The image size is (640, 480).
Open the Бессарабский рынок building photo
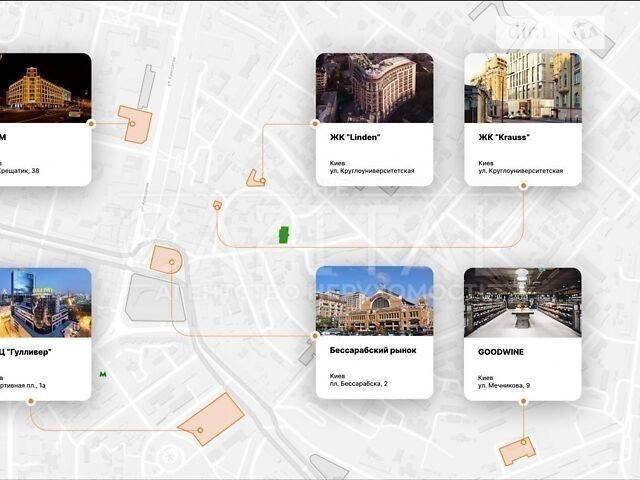click(374, 301)
